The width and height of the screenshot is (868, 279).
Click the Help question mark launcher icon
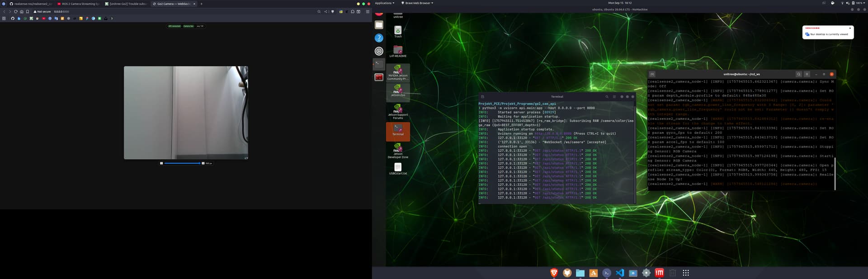(379, 38)
